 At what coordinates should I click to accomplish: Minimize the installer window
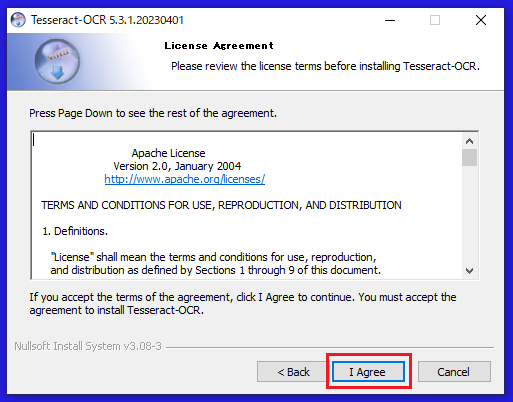(390, 20)
